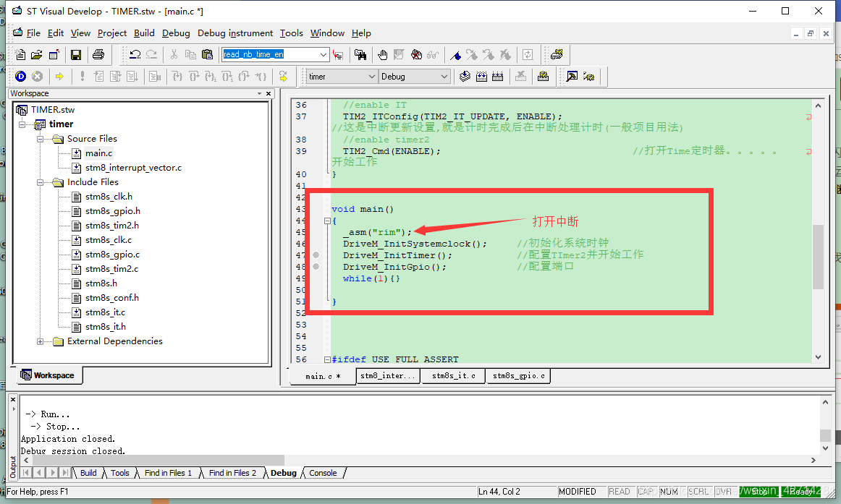Open the Console output tab
The image size is (841, 504).
point(323,473)
